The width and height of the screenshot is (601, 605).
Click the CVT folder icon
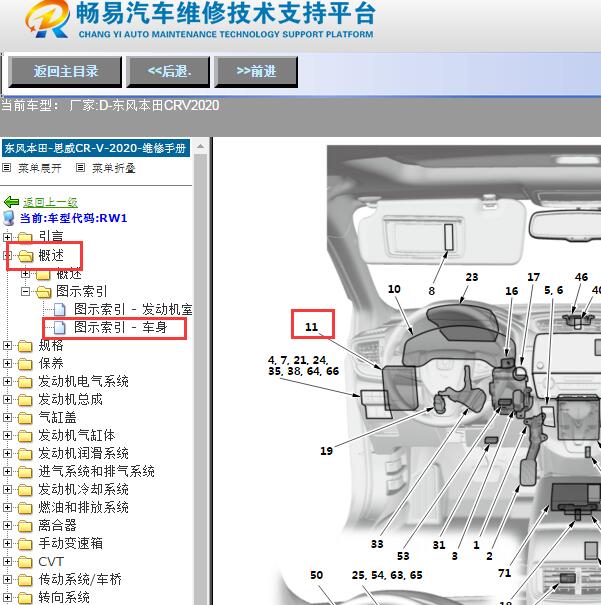[x=25, y=562]
